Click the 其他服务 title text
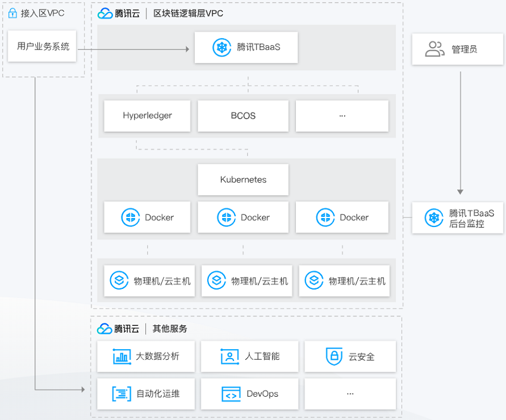This screenshot has height=420, width=506. [170, 329]
